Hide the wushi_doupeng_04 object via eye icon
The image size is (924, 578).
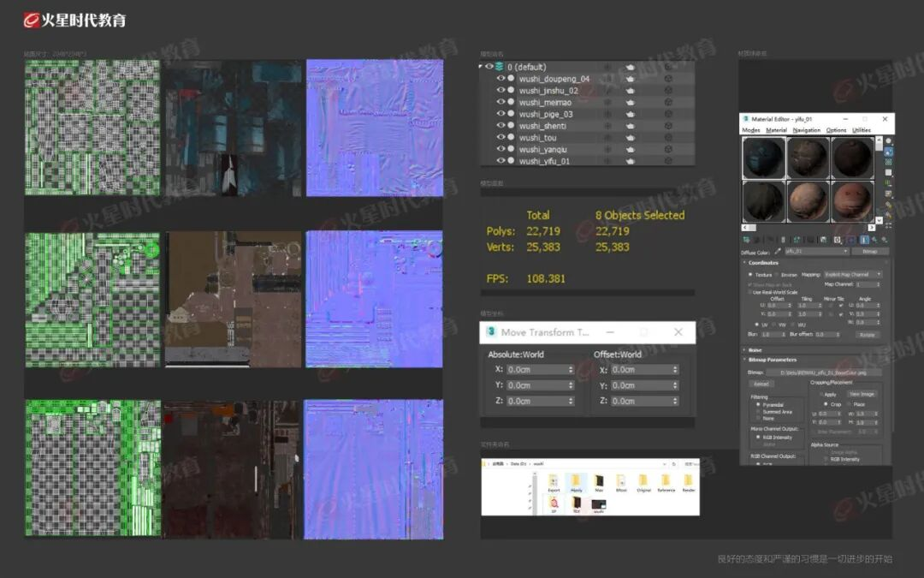click(501, 79)
